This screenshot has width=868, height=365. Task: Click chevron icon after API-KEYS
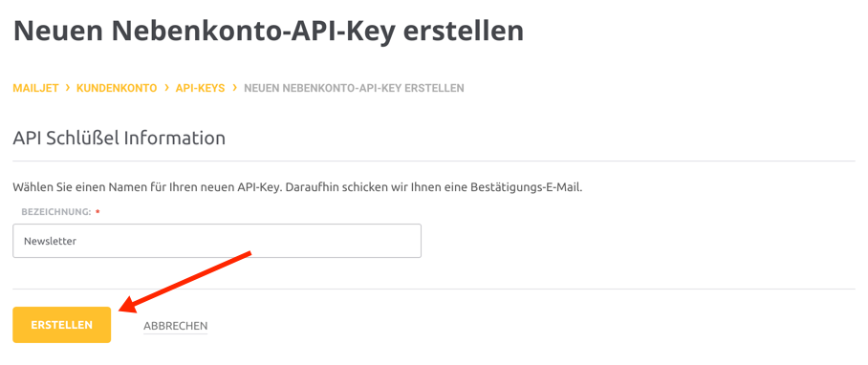pos(235,88)
